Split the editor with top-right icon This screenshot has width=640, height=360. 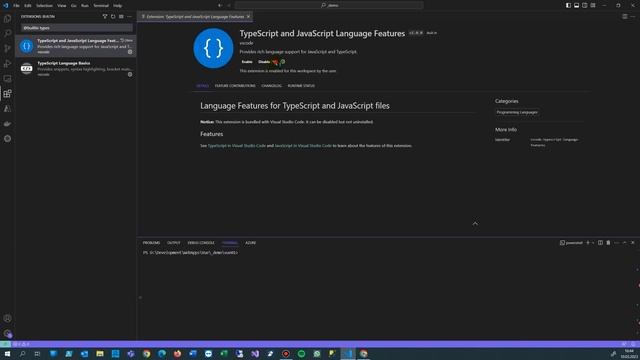click(x=625, y=17)
